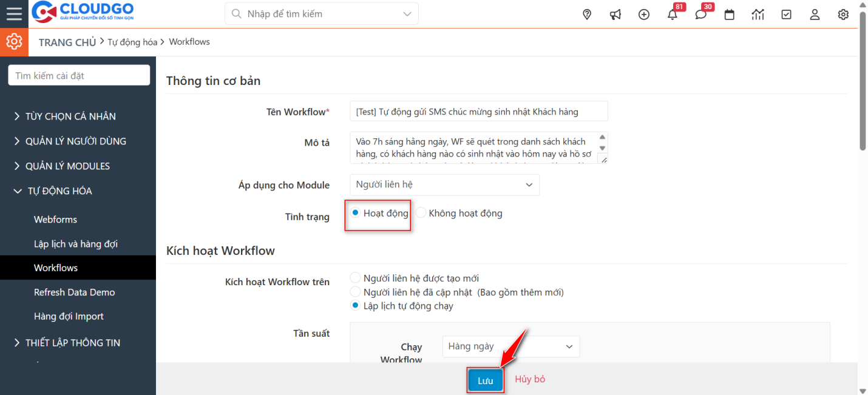This screenshot has height=395, width=868.
Task: Open chat messages icon showing 30 unread
Action: 700,14
